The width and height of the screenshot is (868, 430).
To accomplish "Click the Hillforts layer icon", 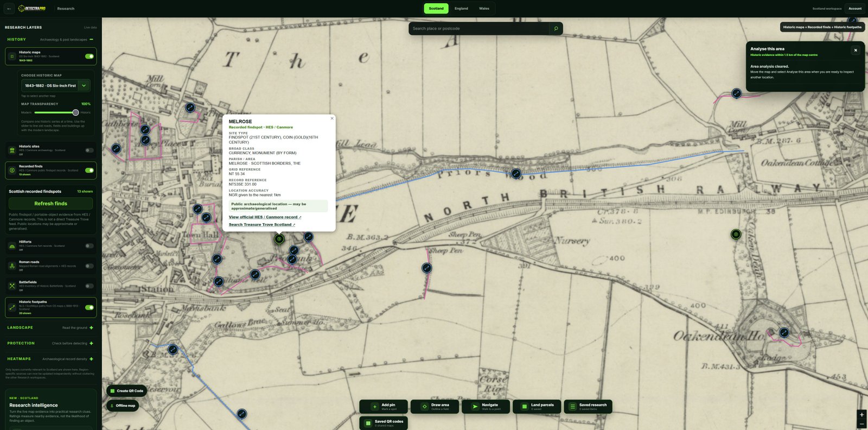I will pyautogui.click(x=12, y=245).
